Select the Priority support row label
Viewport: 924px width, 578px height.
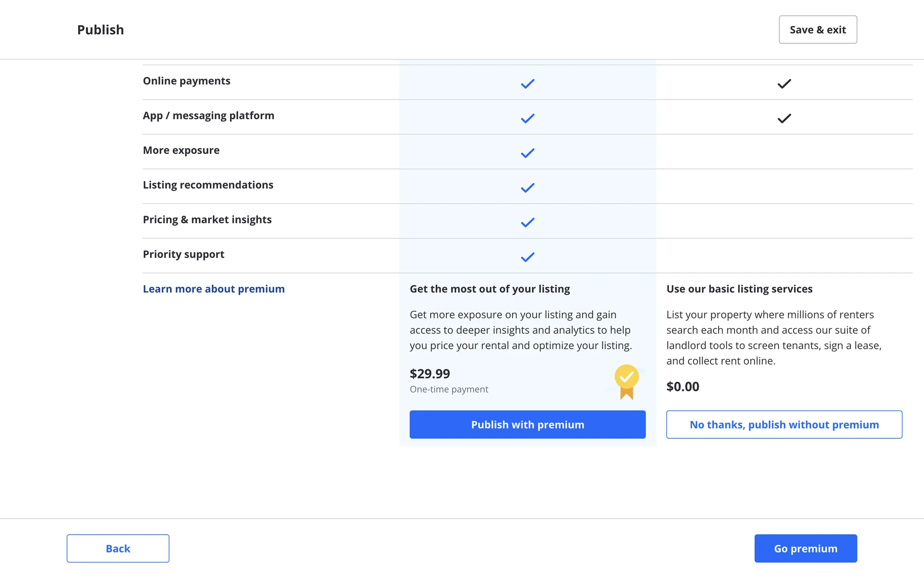coord(183,254)
